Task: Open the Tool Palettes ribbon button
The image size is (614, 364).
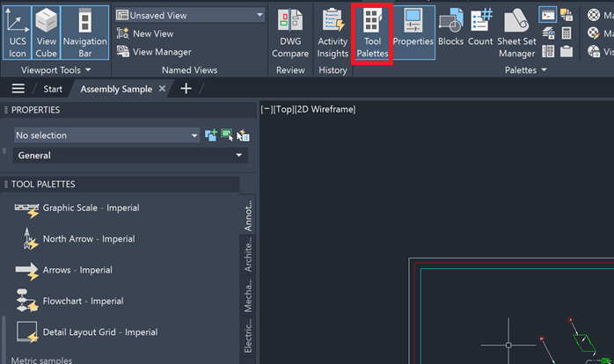Action: pyautogui.click(x=372, y=33)
